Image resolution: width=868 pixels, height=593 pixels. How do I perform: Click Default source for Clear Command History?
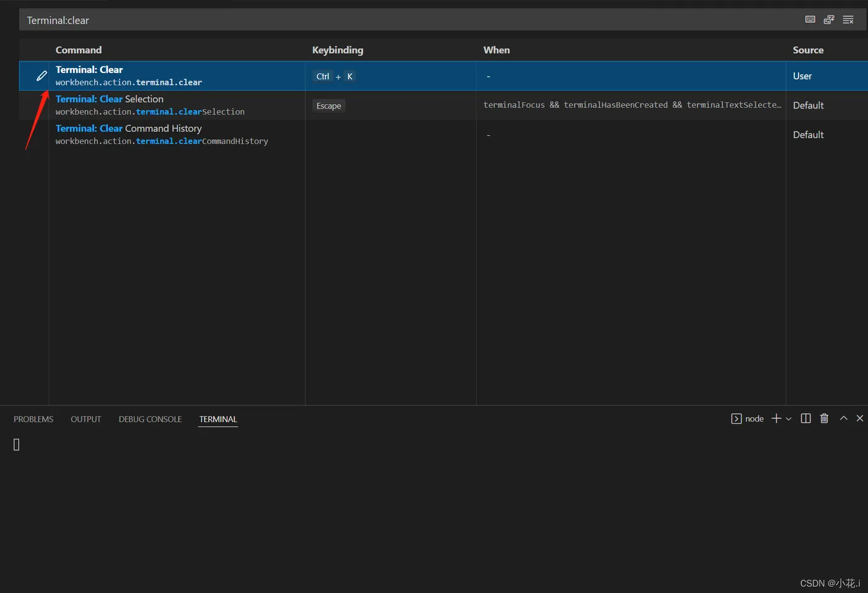point(808,134)
